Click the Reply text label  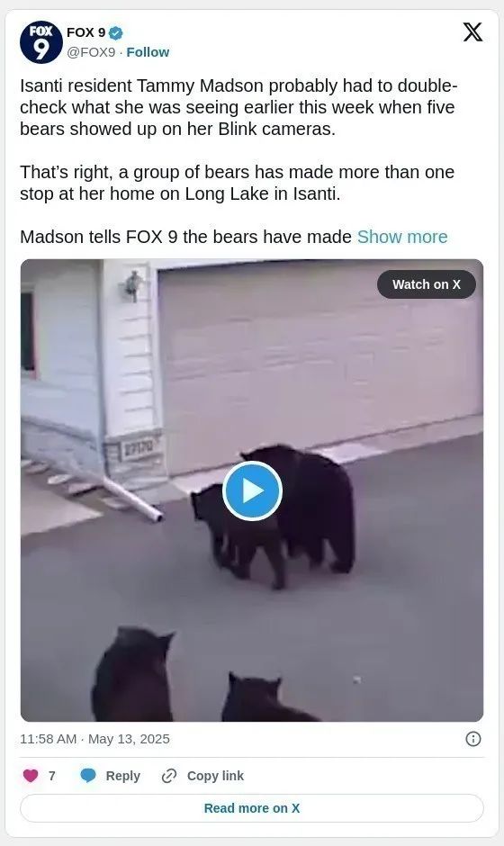tap(123, 776)
